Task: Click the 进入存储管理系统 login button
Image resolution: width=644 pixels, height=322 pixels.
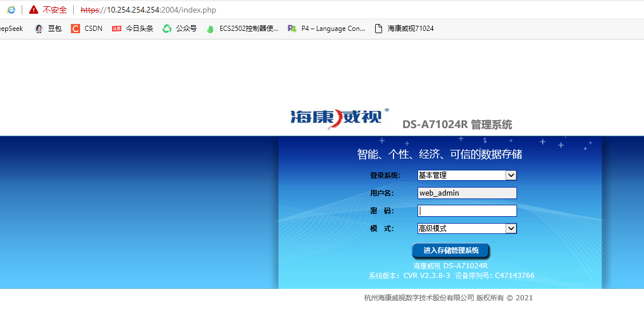Action: point(451,251)
